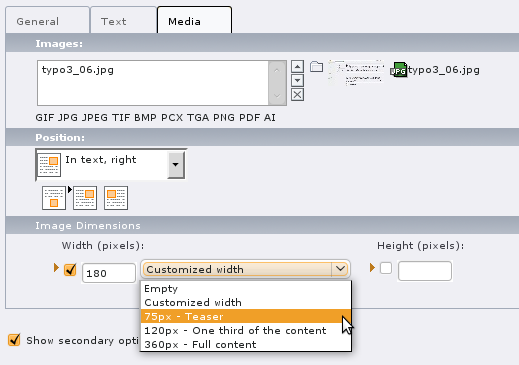Screen dimensions: 519x365
Task: Move selected image down in list
Action: coord(297,81)
